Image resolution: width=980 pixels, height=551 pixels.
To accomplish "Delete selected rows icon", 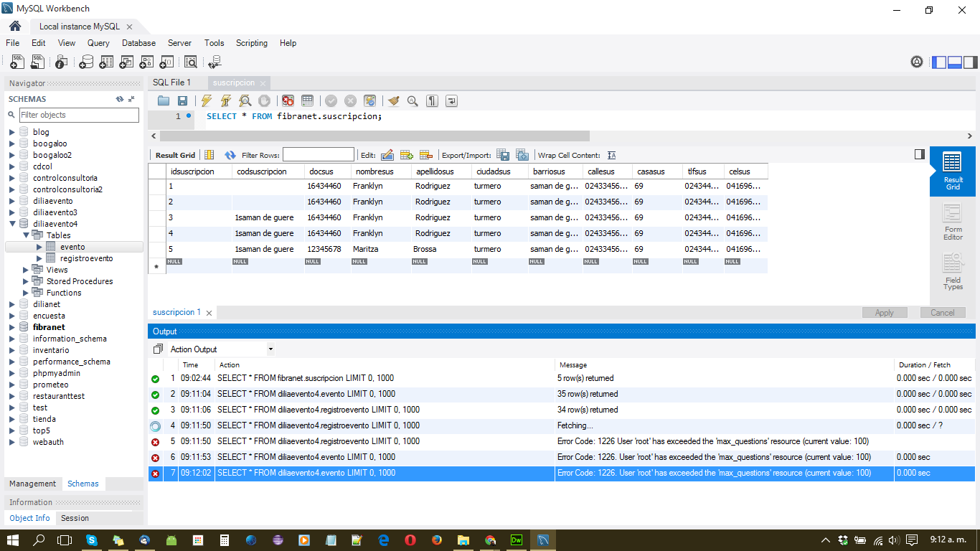I will click(426, 155).
